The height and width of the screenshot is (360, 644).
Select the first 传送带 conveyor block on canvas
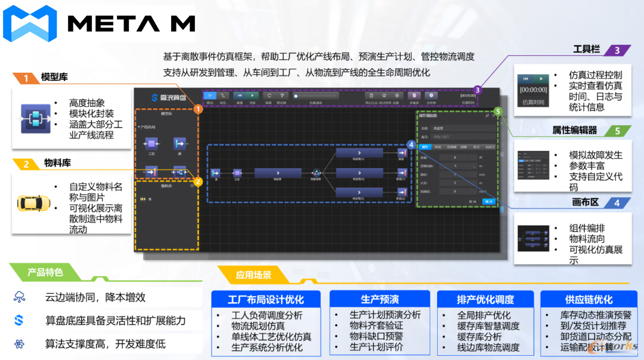(x=278, y=173)
